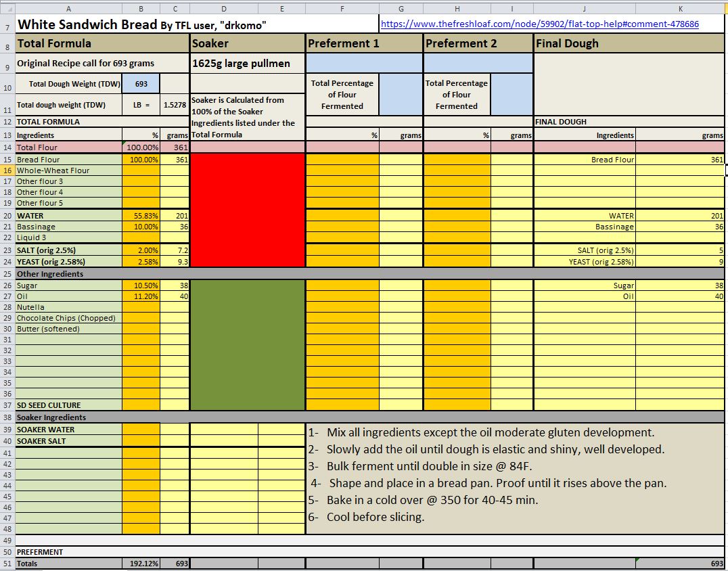Click the Whole-Wheat Flour label cell
Screen dimensions: 728x571
point(68,170)
